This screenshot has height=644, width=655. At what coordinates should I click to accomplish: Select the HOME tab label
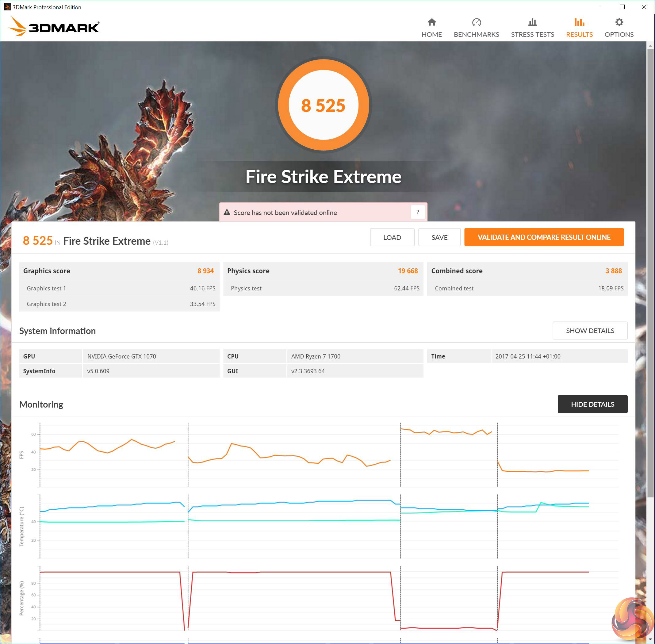pos(431,34)
